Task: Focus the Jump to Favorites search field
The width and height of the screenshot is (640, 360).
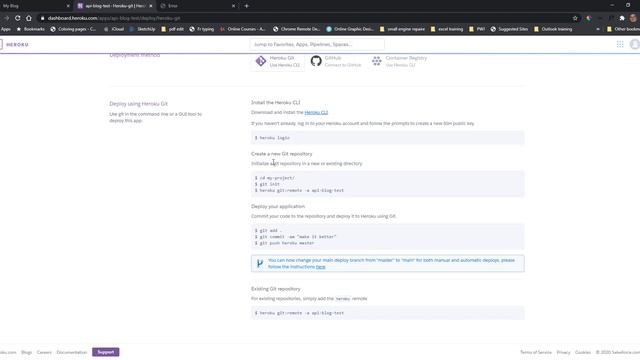Action: click(x=317, y=44)
